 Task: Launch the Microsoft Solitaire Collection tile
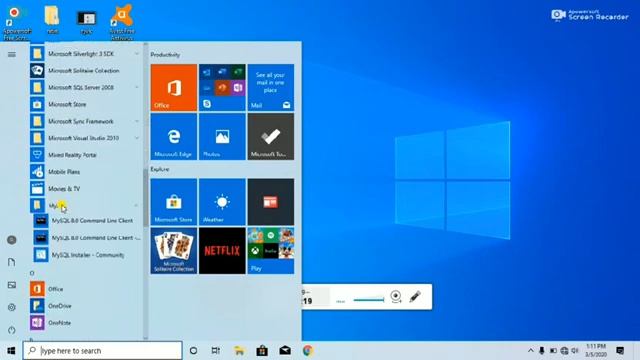pyautogui.click(x=173, y=251)
